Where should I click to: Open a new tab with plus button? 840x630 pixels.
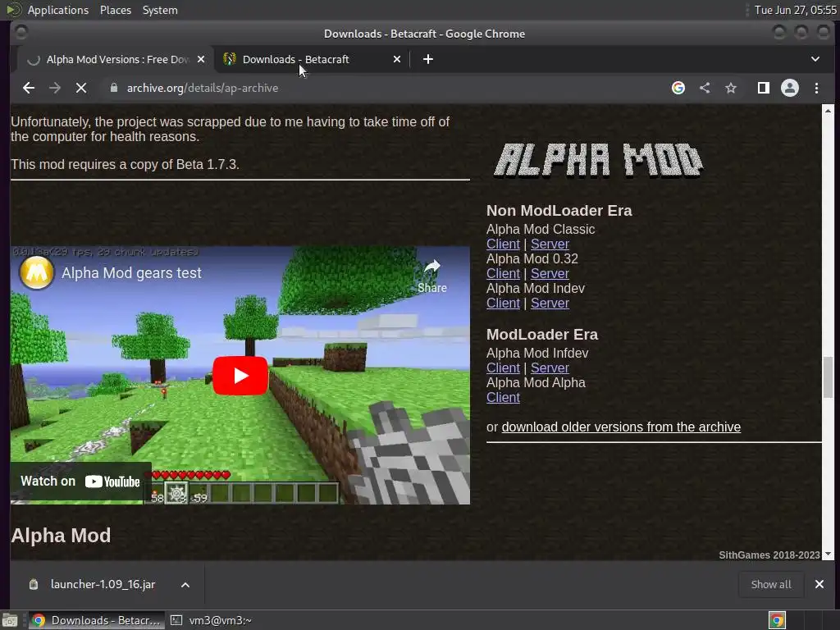[x=427, y=59]
